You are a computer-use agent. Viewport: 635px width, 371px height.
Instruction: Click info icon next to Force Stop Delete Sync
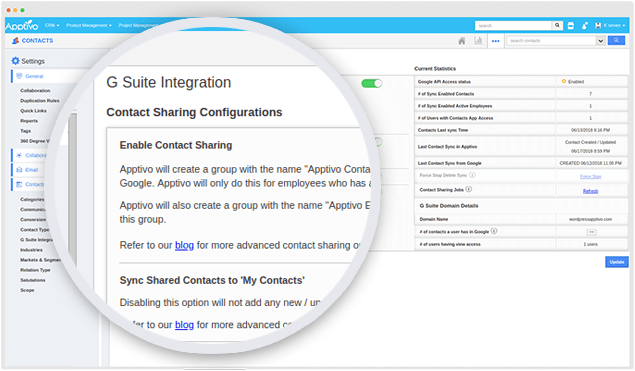[x=472, y=175]
